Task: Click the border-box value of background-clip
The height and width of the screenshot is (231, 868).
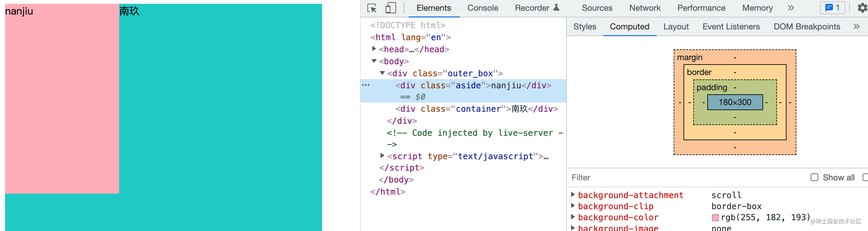Action: click(x=736, y=206)
